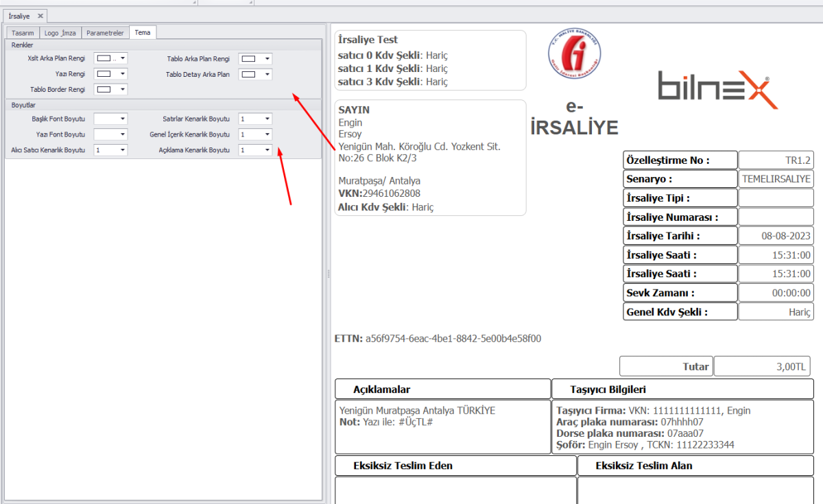Open Genel İçerik Kenarlık Boyutu dropdown
The width and height of the screenshot is (823, 504).
[267, 134]
